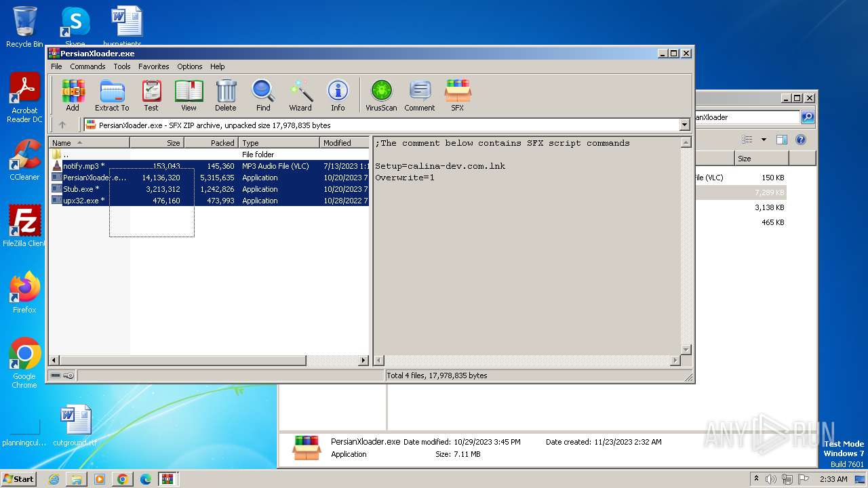This screenshot has width=868, height=488.
Task: Click the drive and key status bar icon
Action: coord(62,375)
